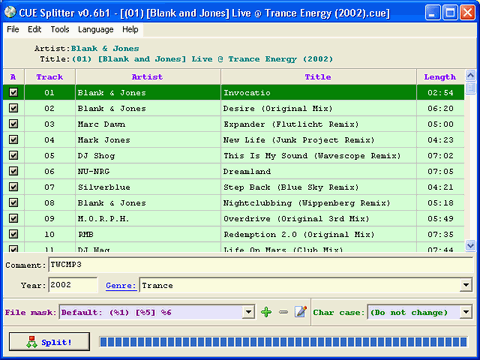The width and height of the screenshot is (480, 360).
Task: Toggle checkbox for track 03 Expander
Action: [13, 124]
